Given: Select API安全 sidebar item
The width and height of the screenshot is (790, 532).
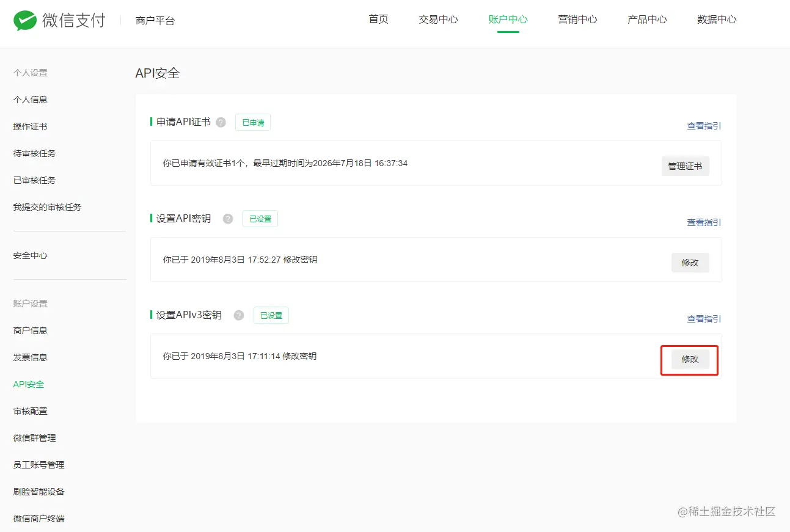Looking at the screenshot, I should [29, 384].
